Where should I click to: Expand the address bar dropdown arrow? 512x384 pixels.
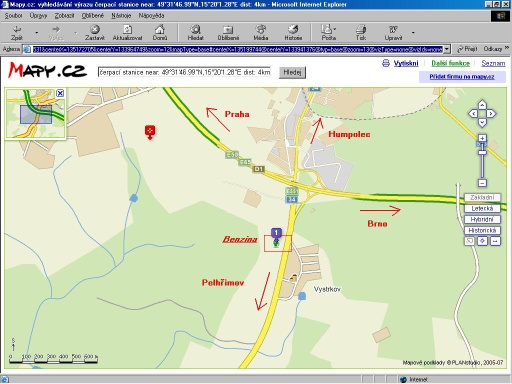click(x=447, y=49)
